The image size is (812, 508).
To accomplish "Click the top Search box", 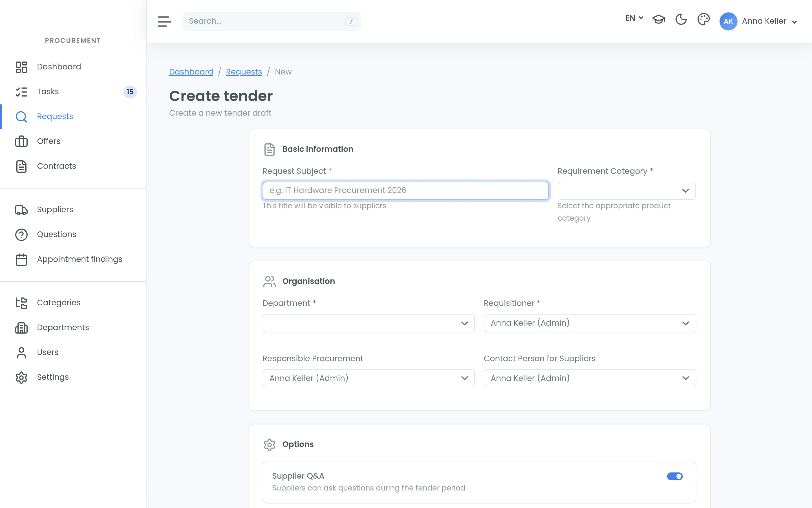I will point(272,21).
